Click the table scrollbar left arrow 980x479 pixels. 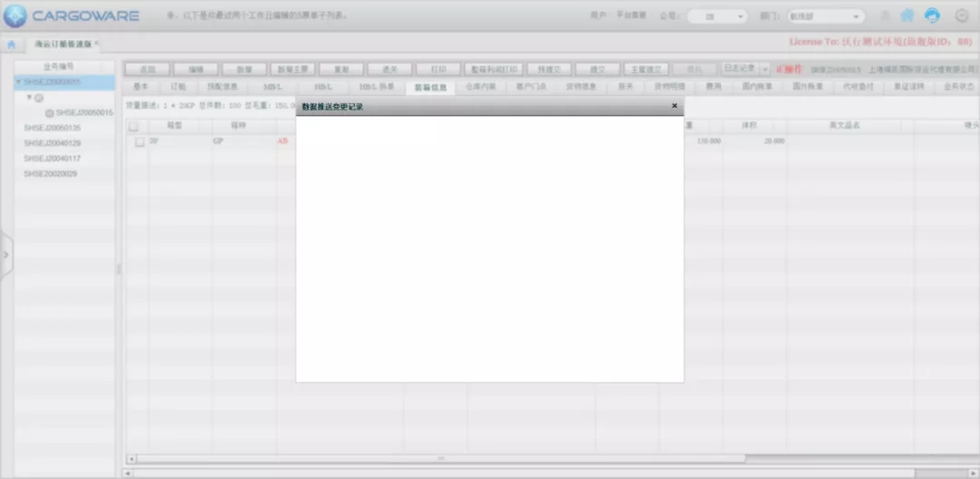pyautogui.click(x=132, y=459)
